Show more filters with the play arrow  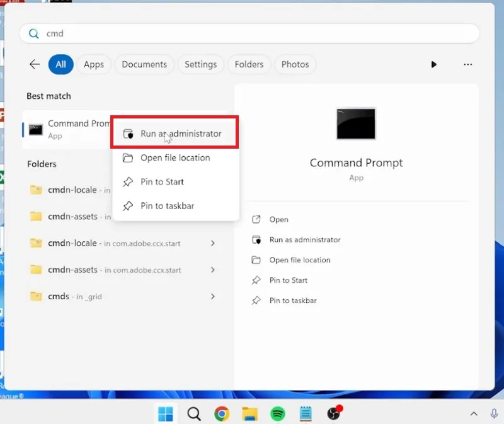[433, 64]
